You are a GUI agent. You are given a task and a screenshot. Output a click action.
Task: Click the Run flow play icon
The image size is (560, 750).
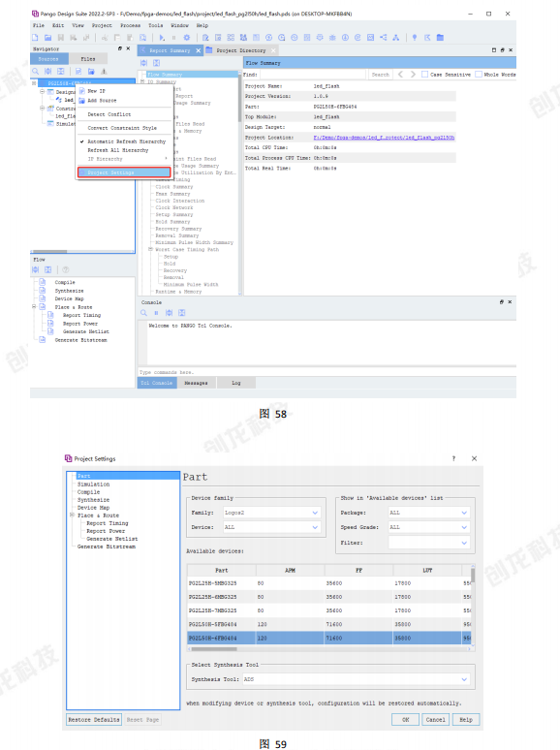click(x=162, y=38)
